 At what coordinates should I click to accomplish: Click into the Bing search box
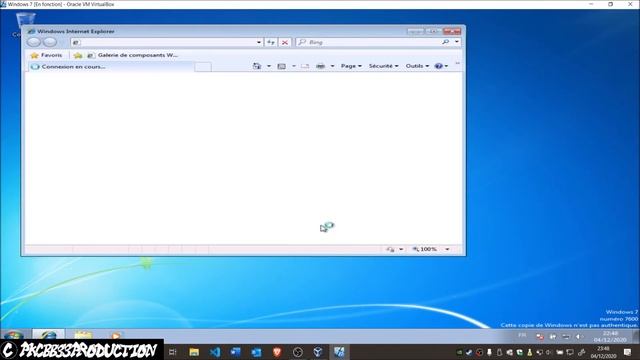[369, 42]
